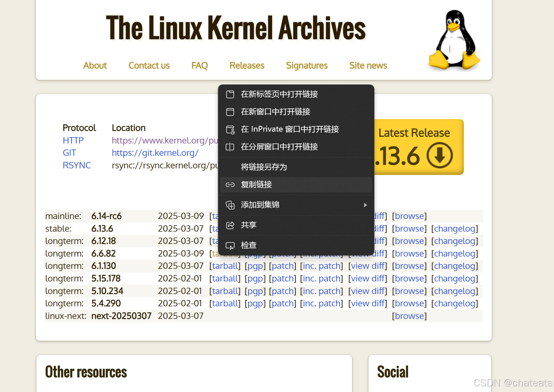Click the GIT protocol link
Image resolution: width=554 pixels, height=392 pixels.
click(69, 153)
